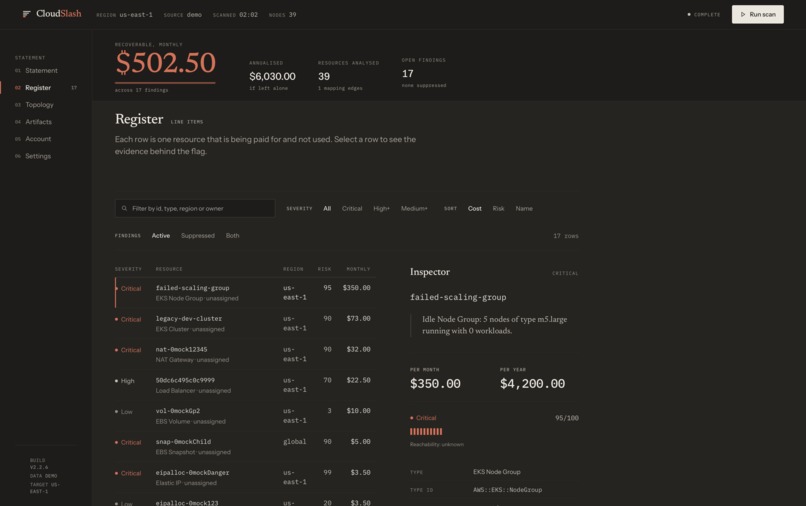Click the $502.50 recoverable monthly total
The image size is (806, 506).
166,63
